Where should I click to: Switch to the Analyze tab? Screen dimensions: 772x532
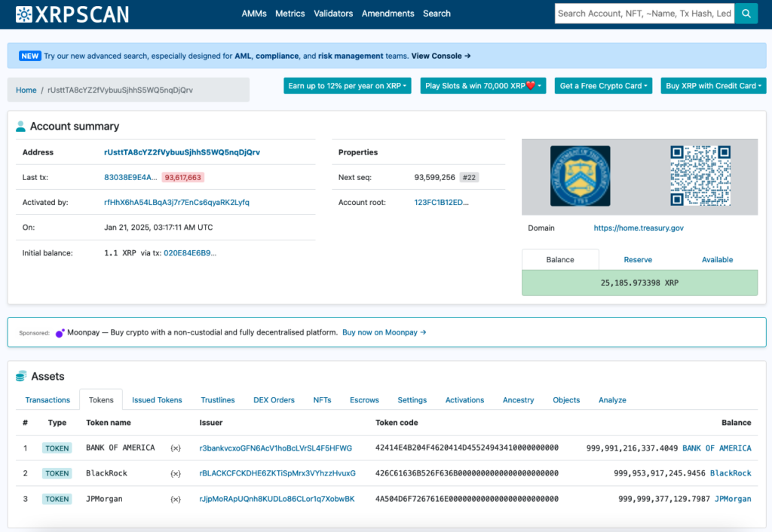[612, 400]
